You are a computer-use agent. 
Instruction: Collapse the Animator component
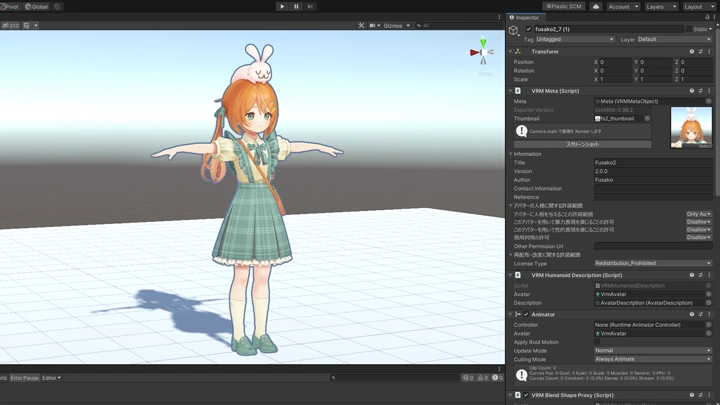[x=510, y=315]
